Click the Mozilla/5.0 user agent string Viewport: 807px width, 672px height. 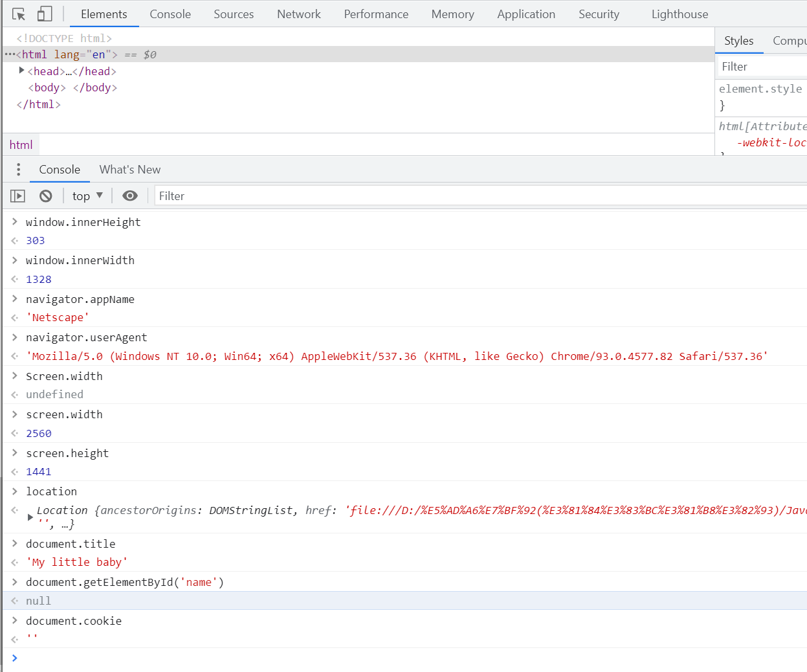pyautogui.click(x=397, y=356)
